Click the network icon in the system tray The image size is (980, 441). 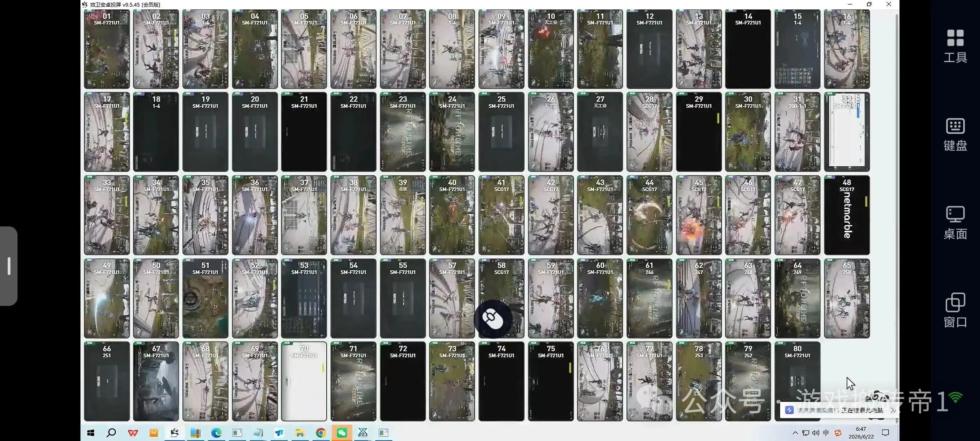(x=805, y=433)
